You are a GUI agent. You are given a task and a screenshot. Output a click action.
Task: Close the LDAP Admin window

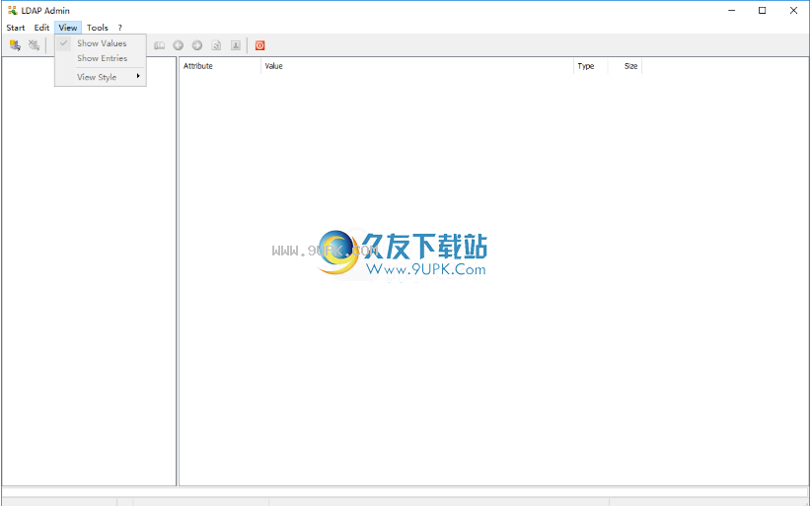coord(793,11)
